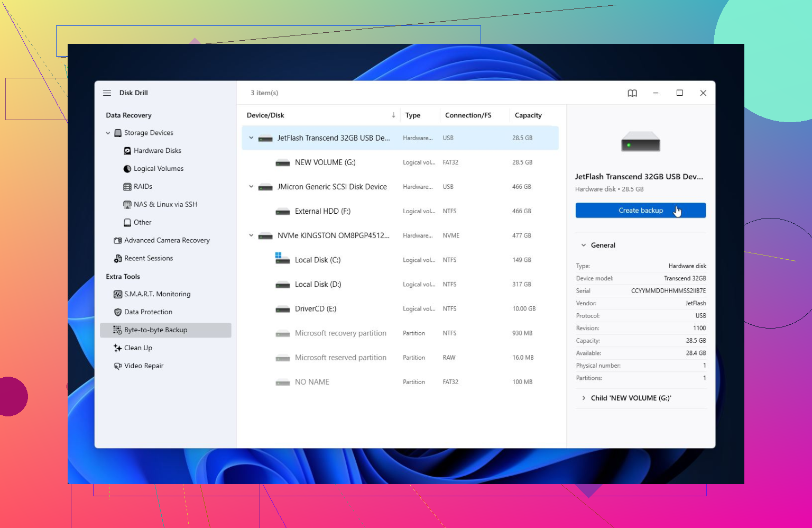Click the Byte-to-byte Backup icon

click(x=117, y=330)
